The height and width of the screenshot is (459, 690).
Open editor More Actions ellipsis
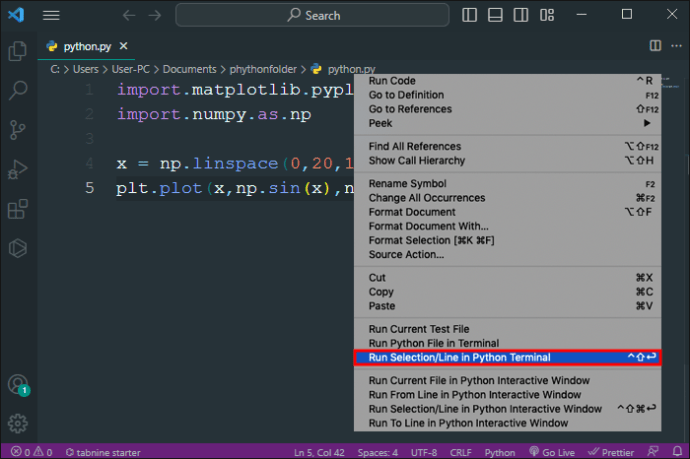pyautogui.click(x=676, y=46)
